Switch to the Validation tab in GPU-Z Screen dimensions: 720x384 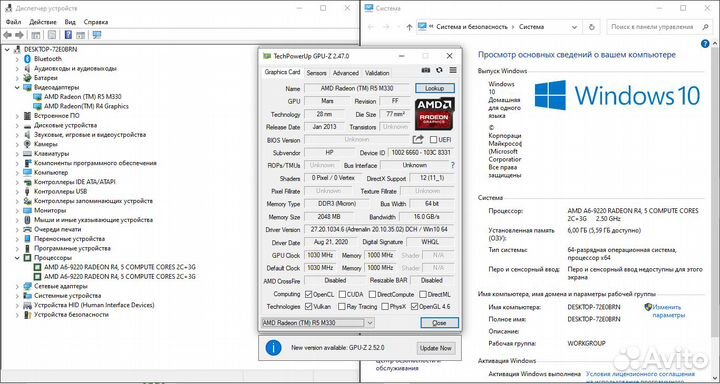tap(377, 73)
